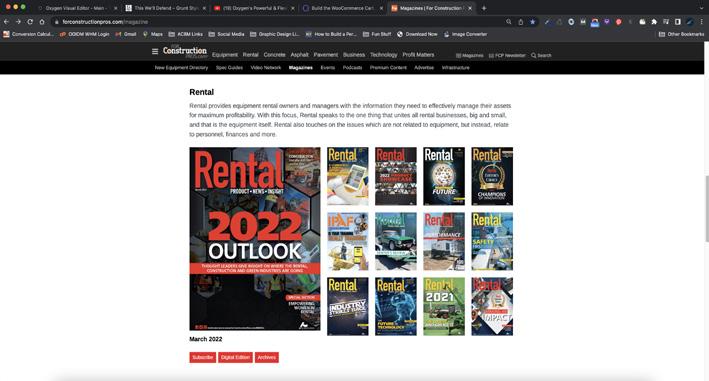Click the site Search magnifier icon
This screenshot has height=381, width=709.
tap(534, 56)
